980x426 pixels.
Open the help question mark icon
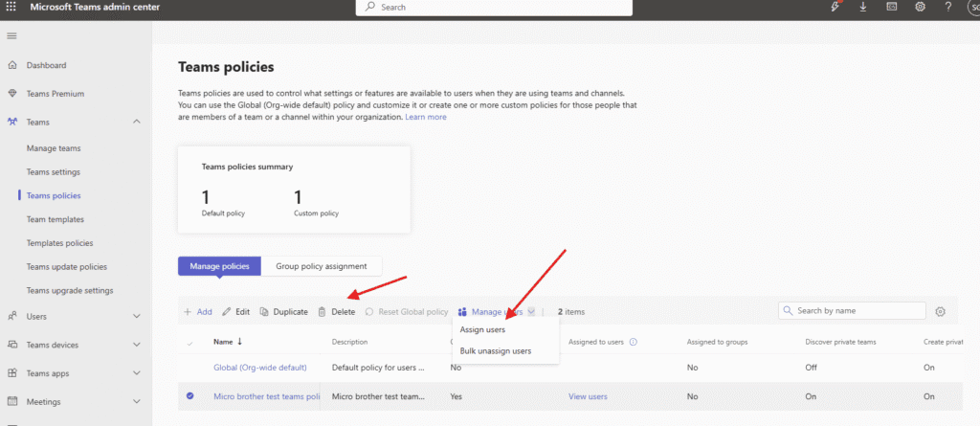[x=947, y=7]
